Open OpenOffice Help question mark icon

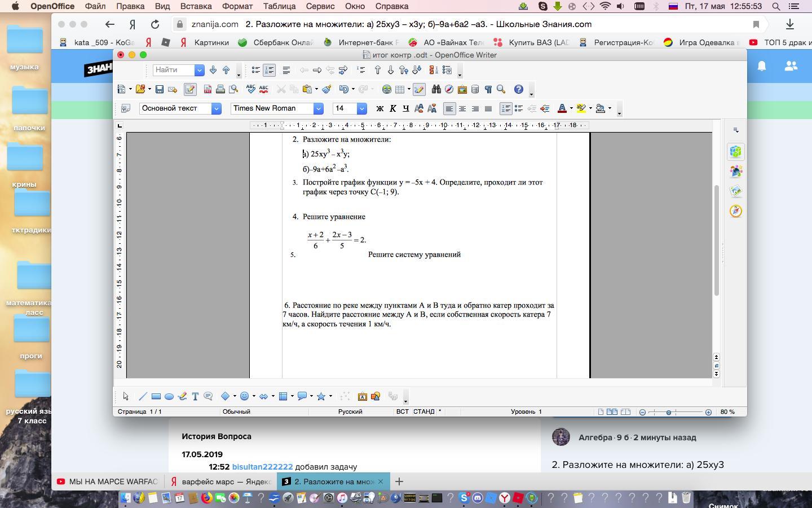pyautogui.click(x=518, y=89)
